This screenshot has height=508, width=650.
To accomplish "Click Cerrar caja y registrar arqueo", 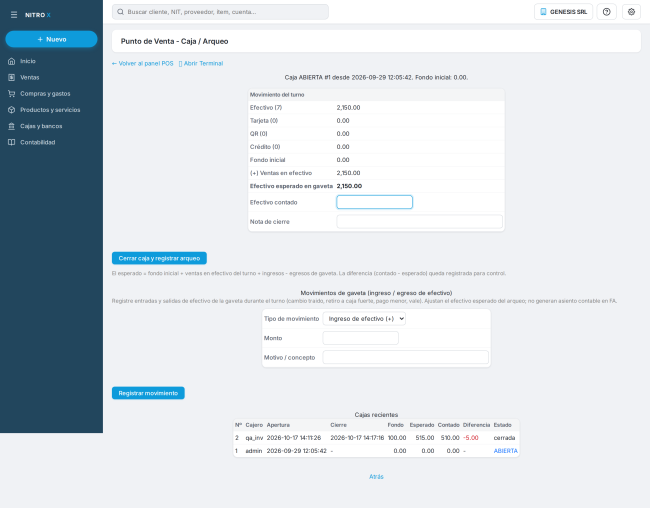I will point(159,258).
